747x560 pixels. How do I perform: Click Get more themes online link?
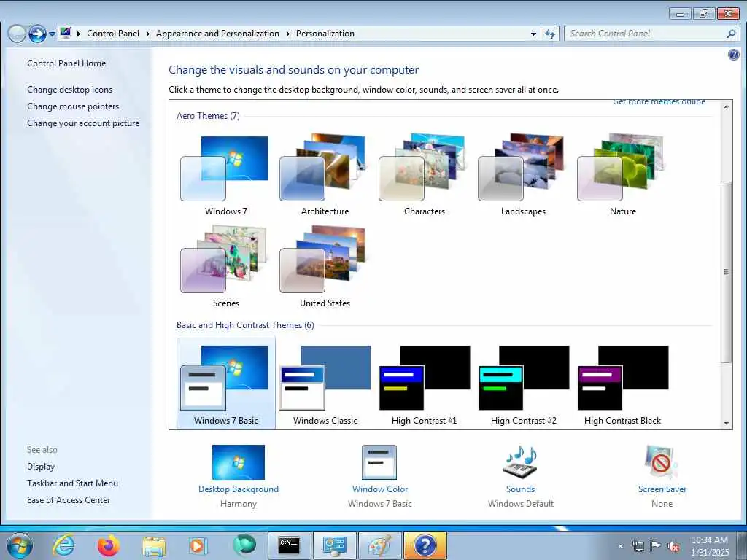coord(659,101)
